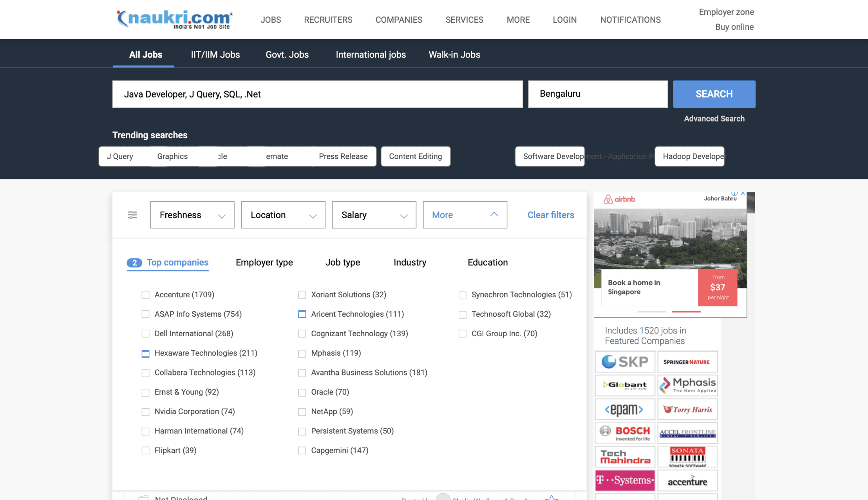Click the filter settings sliders icon
Image resolution: width=868 pixels, height=500 pixels.
[x=132, y=215]
